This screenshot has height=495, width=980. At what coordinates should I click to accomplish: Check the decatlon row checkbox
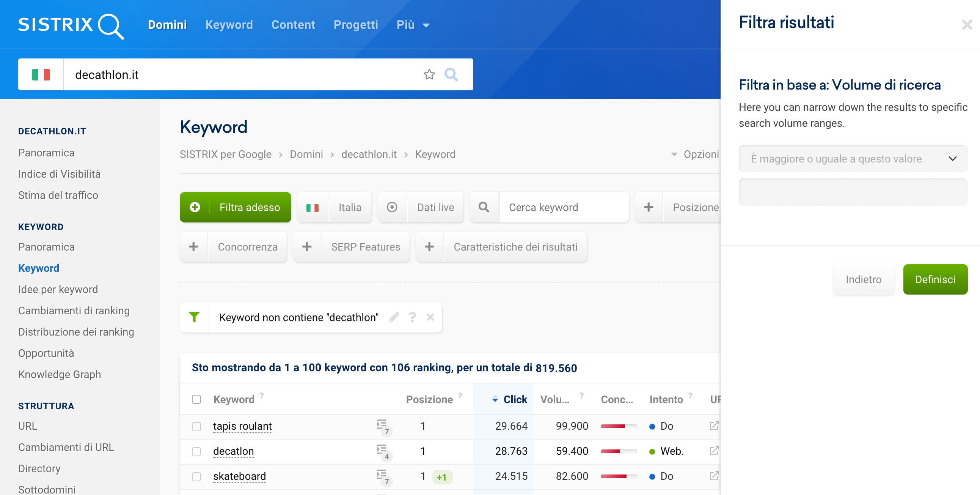tap(196, 452)
